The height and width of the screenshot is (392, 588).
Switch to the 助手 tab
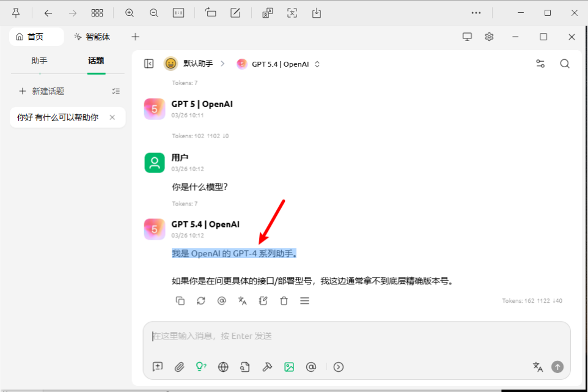(x=39, y=61)
